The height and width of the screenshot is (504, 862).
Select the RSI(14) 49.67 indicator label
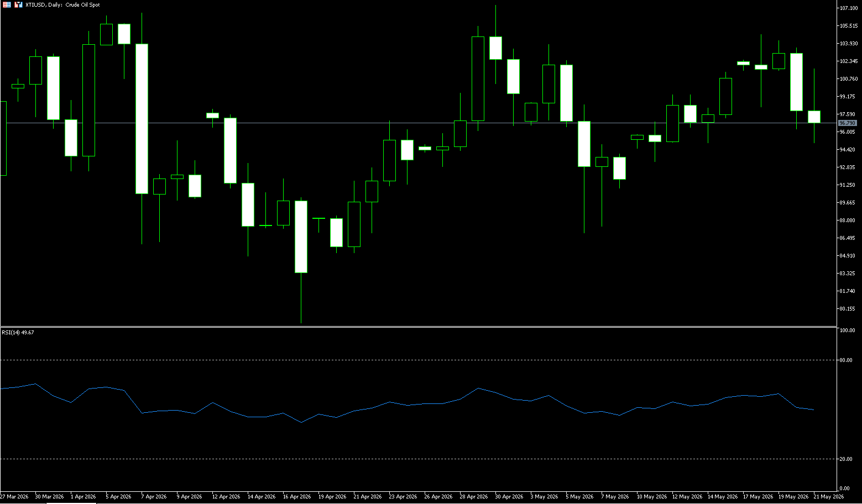(18, 332)
